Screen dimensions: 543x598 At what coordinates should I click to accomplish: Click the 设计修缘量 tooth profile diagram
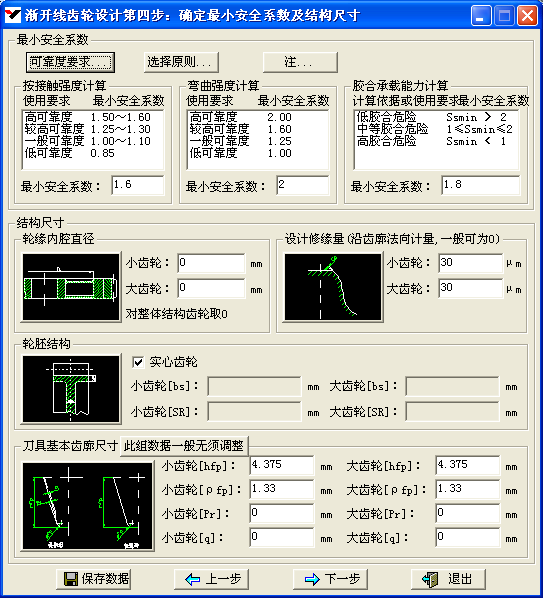[333, 287]
